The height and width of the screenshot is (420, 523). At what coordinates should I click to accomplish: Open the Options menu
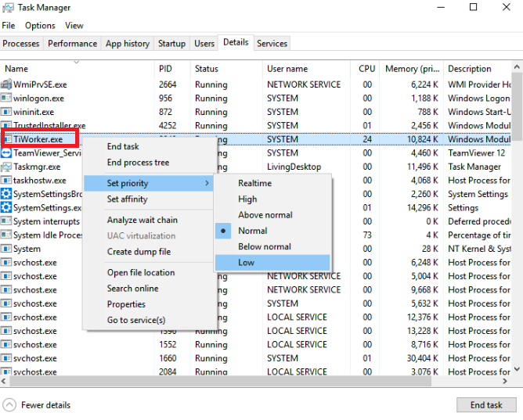(40, 26)
